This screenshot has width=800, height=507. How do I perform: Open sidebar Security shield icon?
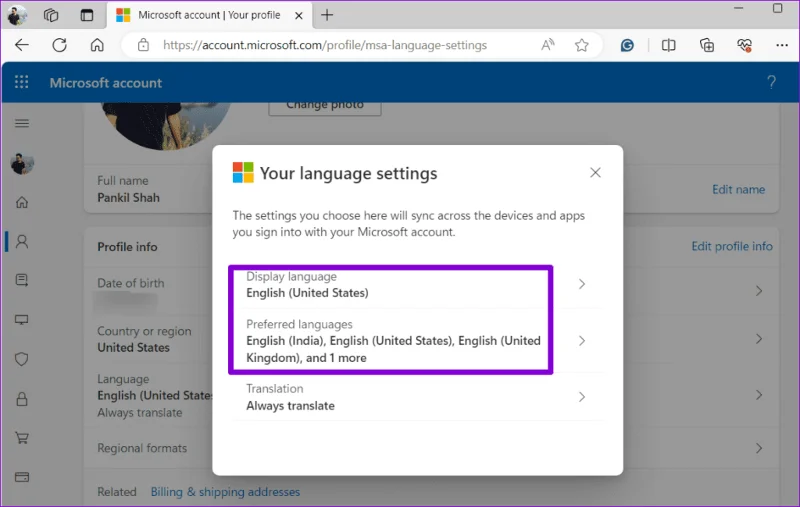(x=22, y=359)
